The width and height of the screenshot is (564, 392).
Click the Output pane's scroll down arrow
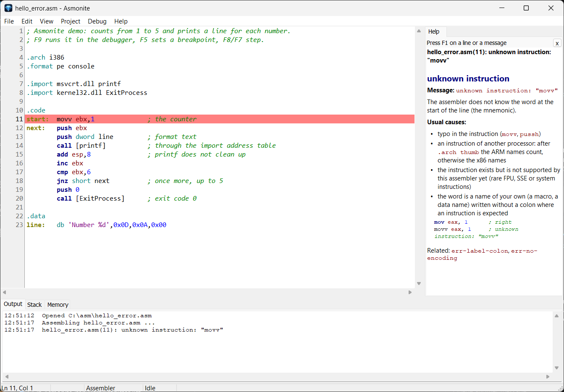point(556,368)
